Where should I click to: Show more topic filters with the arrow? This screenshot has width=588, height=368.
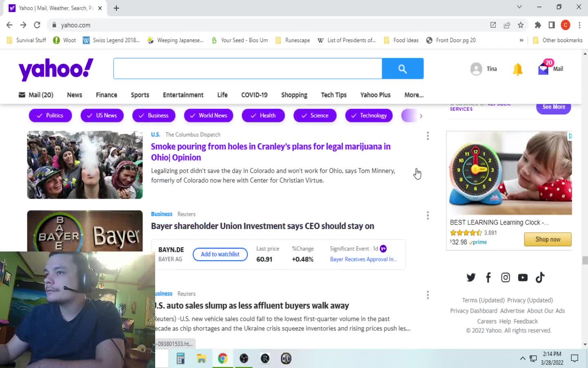[x=421, y=116]
